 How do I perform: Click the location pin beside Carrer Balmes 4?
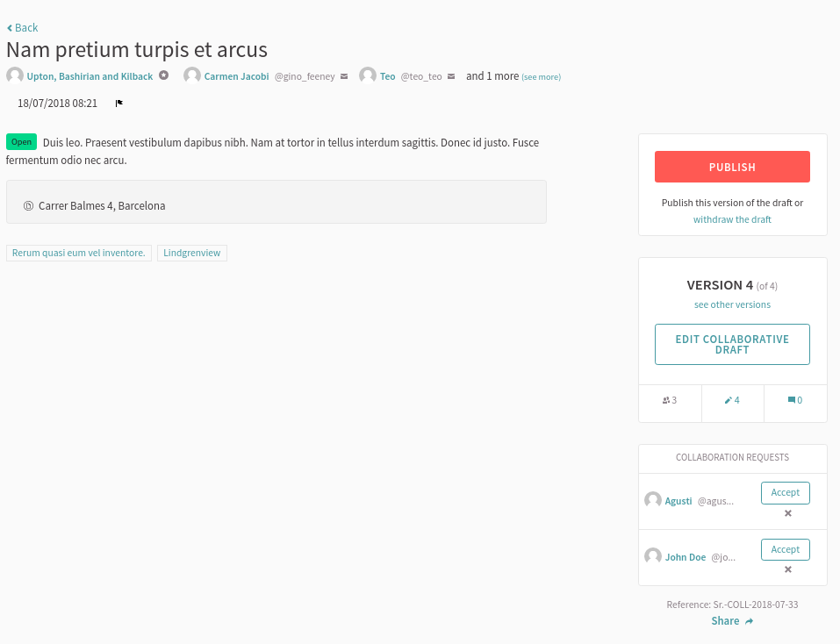(28, 205)
